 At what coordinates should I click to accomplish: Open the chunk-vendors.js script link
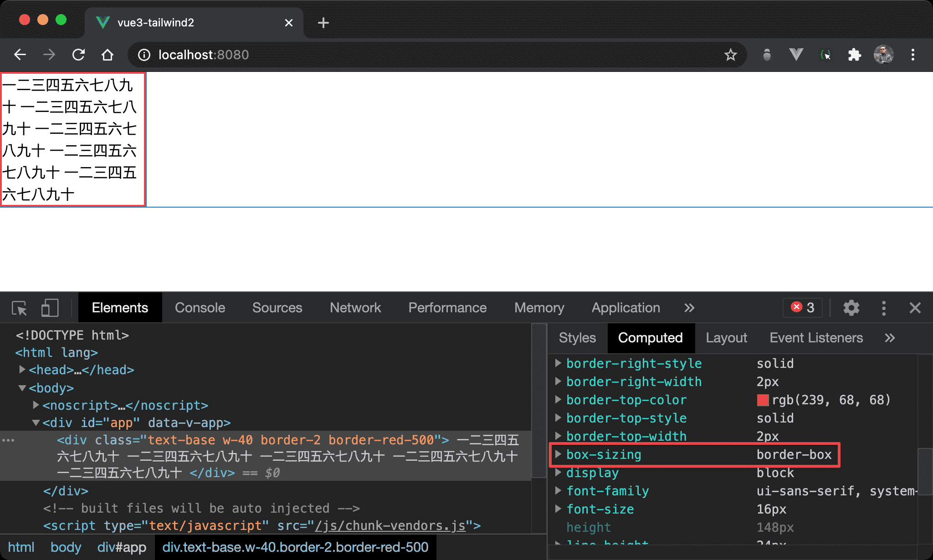pos(390,526)
